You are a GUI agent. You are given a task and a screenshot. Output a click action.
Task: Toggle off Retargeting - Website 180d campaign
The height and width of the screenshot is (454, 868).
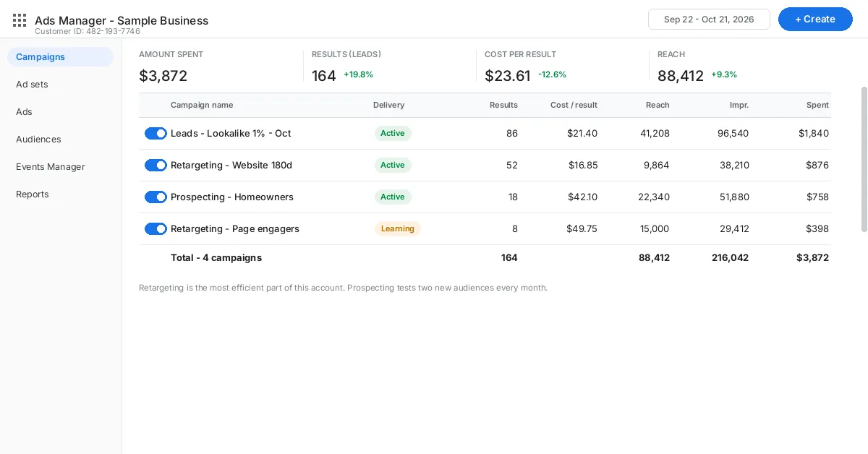point(156,166)
